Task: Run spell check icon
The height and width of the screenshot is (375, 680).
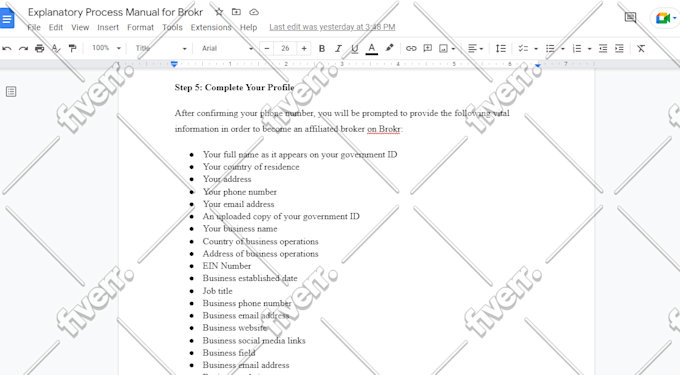Action: (x=56, y=49)
